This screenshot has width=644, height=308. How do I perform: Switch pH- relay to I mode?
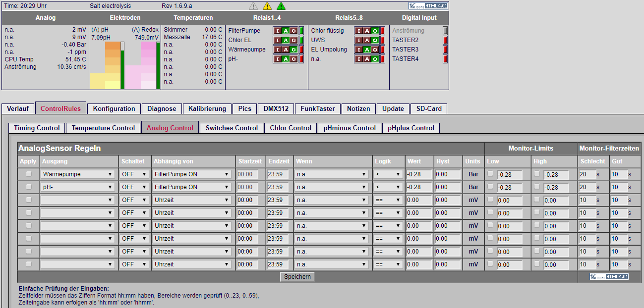pos(278,59)
